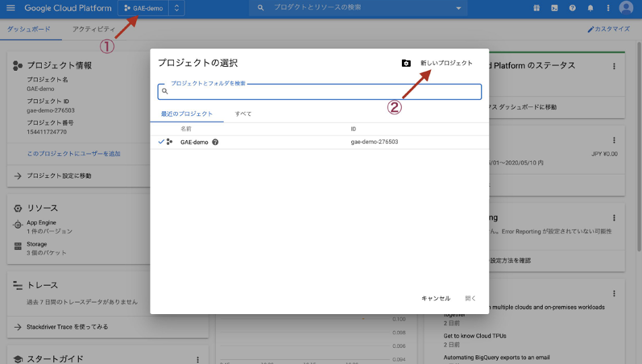
Task: Switch to the ダッシュボード tab
Action: click(x=28, y=29)
